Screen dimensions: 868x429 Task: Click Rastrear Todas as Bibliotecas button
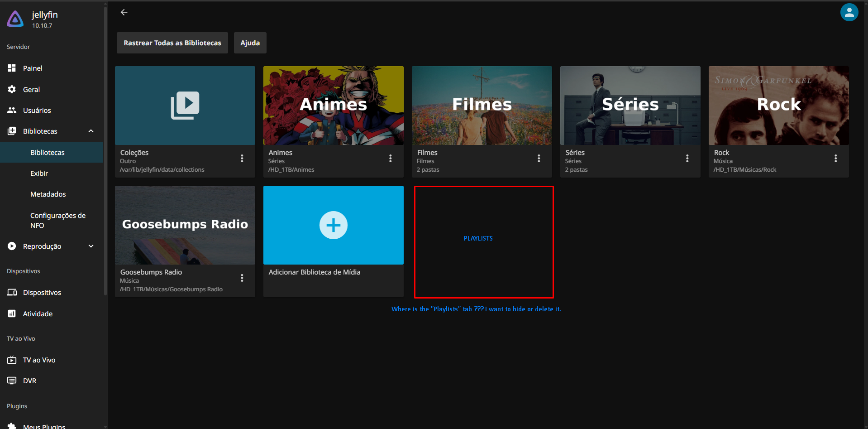(x=172, y=43)
